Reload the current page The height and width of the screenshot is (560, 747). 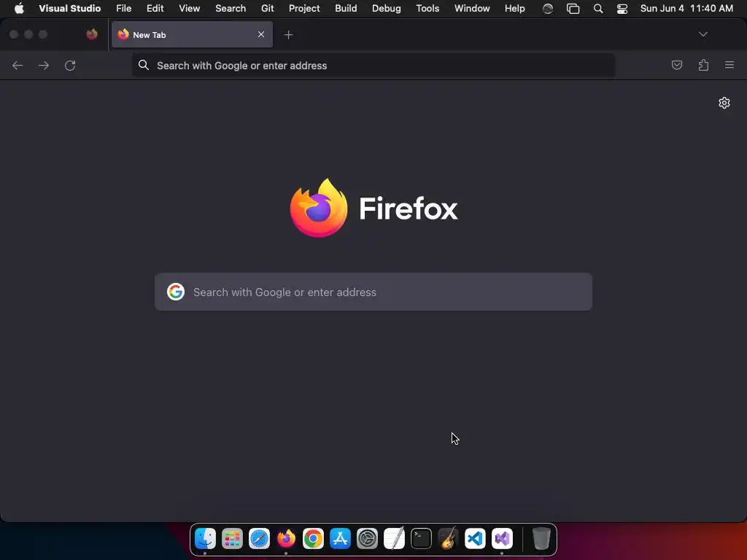tap(70, 65)
